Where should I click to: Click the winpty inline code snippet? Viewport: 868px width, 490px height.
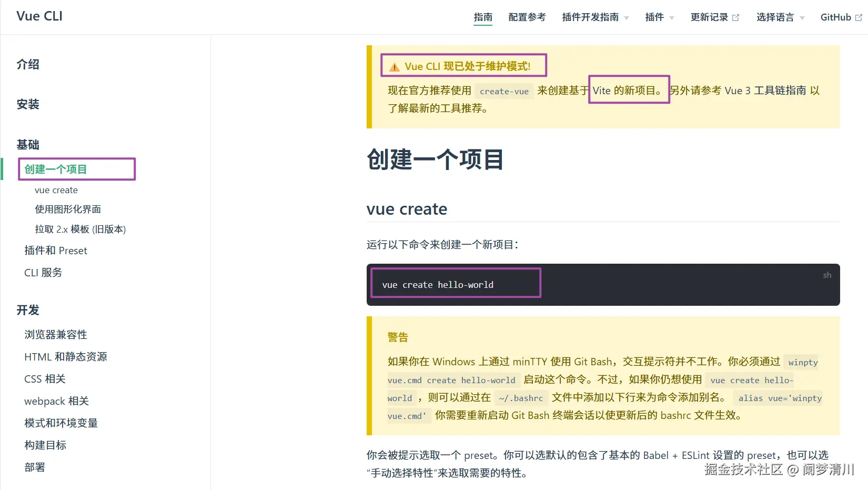(x=803, y=363)
